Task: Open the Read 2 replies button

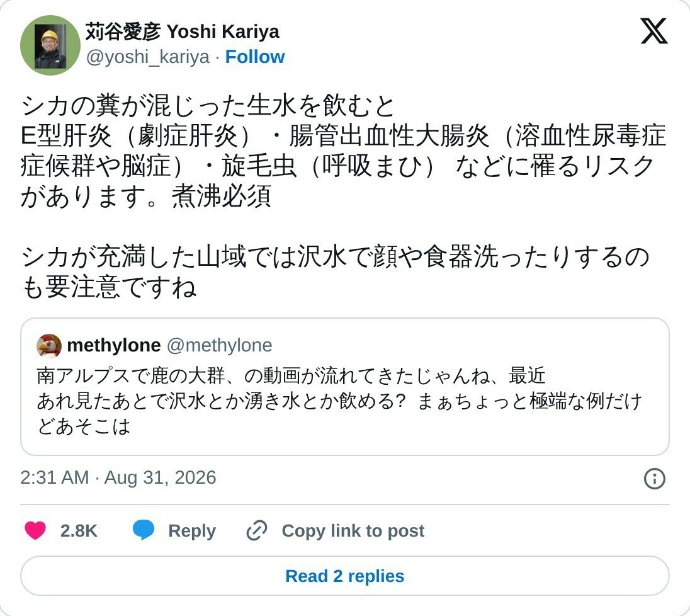Action: (344, 576)
